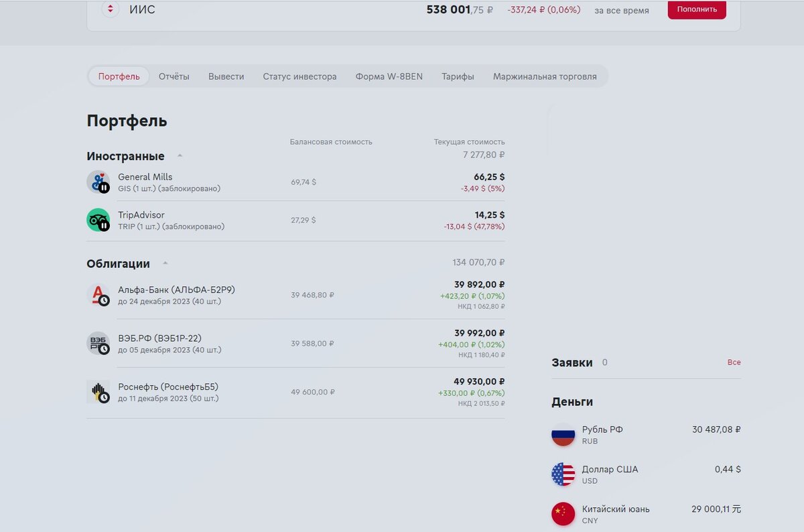Click the account total 538 001,75 ₽
Image resolution: width=804 pixels, height=532 pixels.
[460, 10]
